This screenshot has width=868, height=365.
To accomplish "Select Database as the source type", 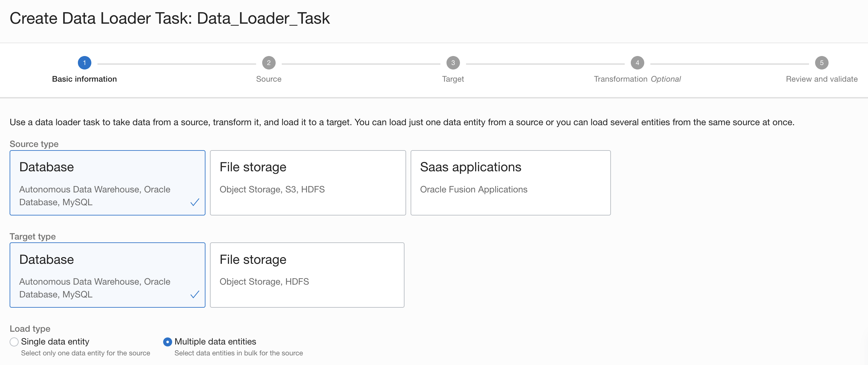I will coord(107,182).
